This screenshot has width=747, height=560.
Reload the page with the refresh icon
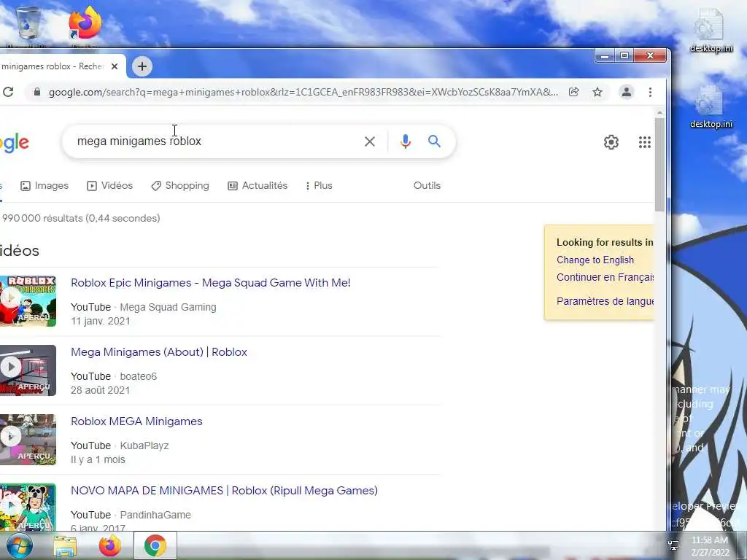coord(7,92)
